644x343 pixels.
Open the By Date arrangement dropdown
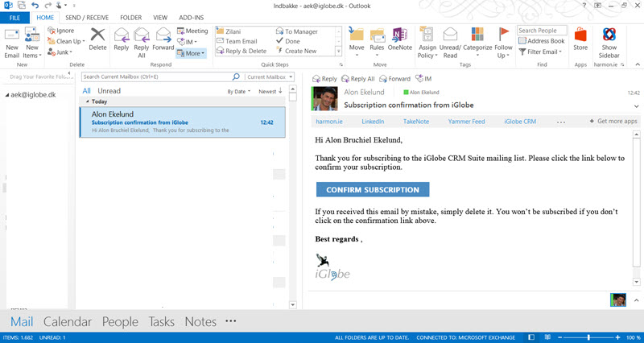click(238, 92)
